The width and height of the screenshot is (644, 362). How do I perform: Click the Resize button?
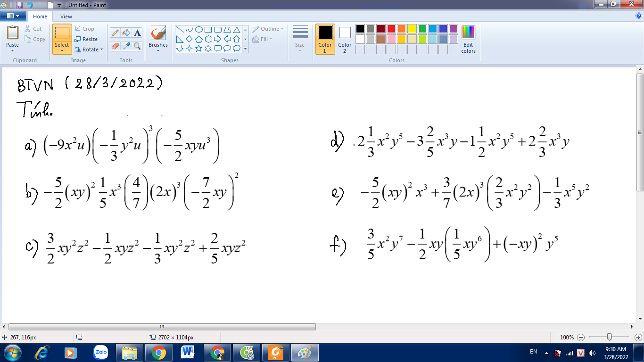(x=86, y=39)
